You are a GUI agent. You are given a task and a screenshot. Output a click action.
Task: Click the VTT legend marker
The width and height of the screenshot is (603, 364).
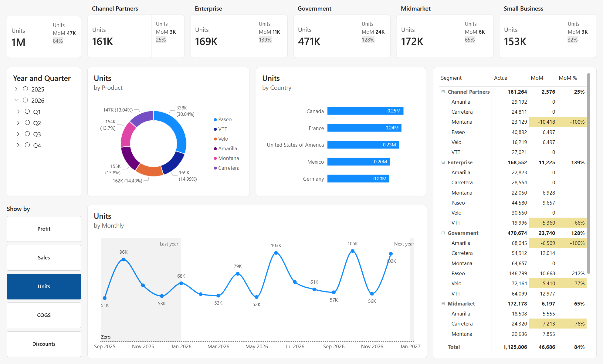pyautogui.click(x=215, y=129)
